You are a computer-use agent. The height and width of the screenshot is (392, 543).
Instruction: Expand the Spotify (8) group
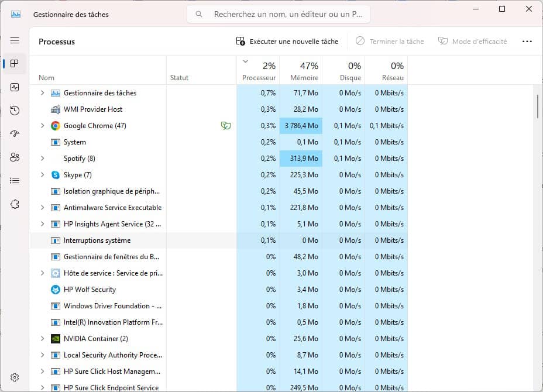[x=42, y=158]
